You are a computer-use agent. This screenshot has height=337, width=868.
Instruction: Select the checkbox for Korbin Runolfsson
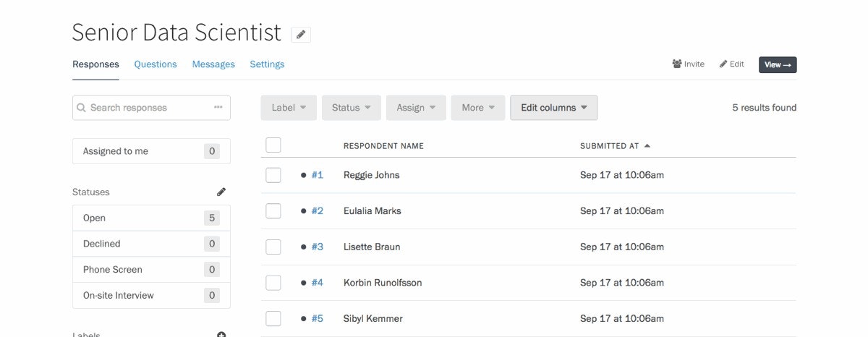pos(273,283)
